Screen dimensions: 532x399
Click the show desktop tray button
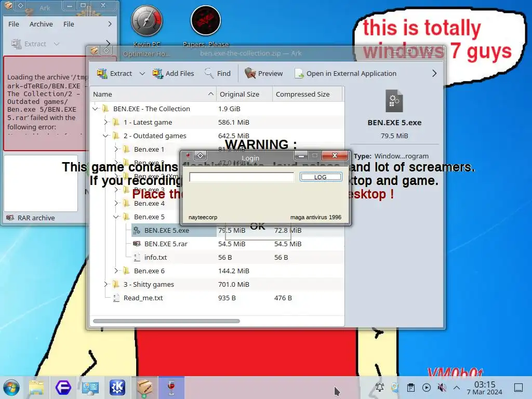pos(518,388)
